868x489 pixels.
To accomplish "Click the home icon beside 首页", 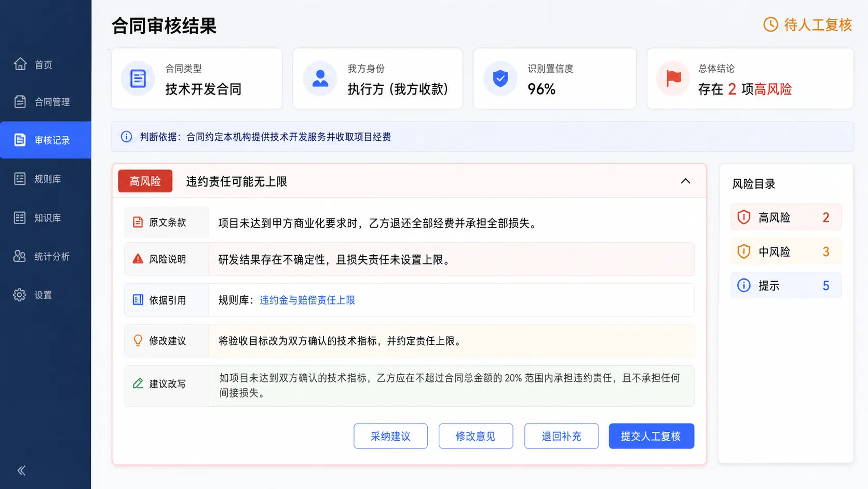I will (x=20, y=64).
